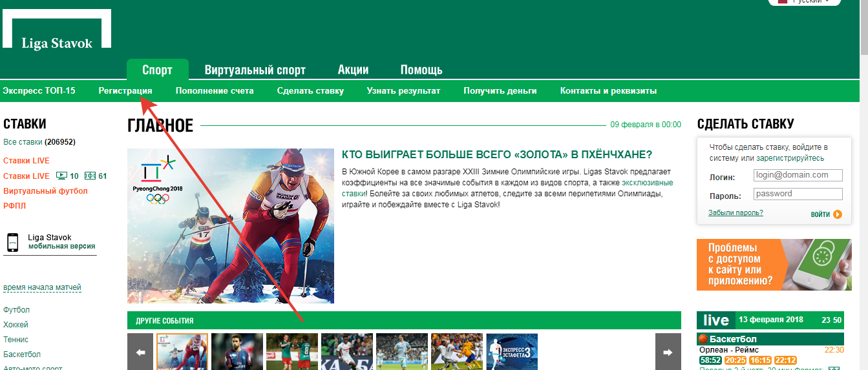Expand the время начала матчей filter
Viewport: 868px width, 370px height.
[x=42, y=287]
